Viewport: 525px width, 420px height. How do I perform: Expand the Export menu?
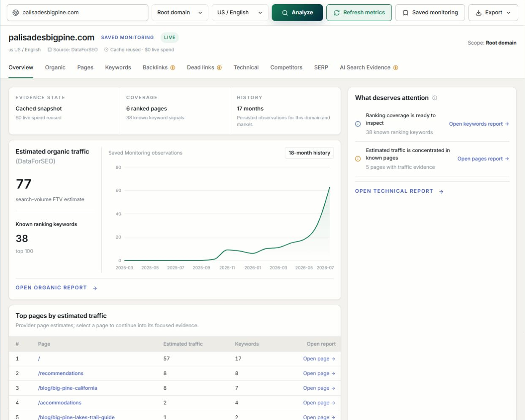coord(493,13)
